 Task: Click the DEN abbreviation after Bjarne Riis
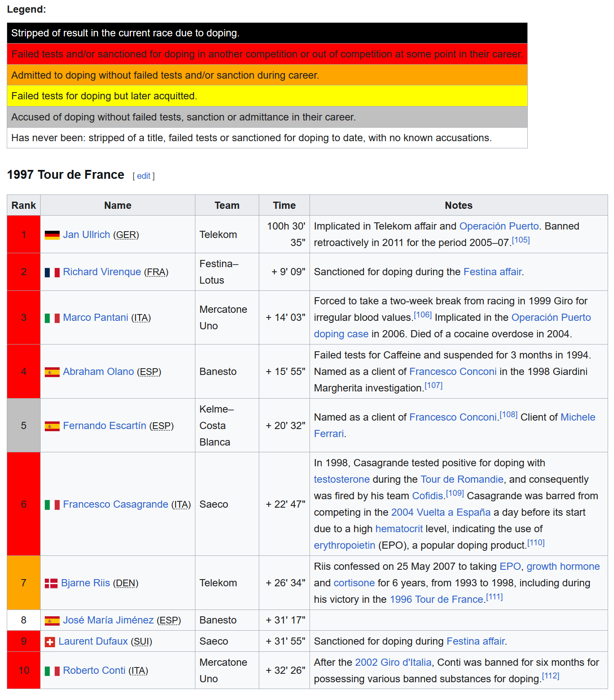point(126,583)
